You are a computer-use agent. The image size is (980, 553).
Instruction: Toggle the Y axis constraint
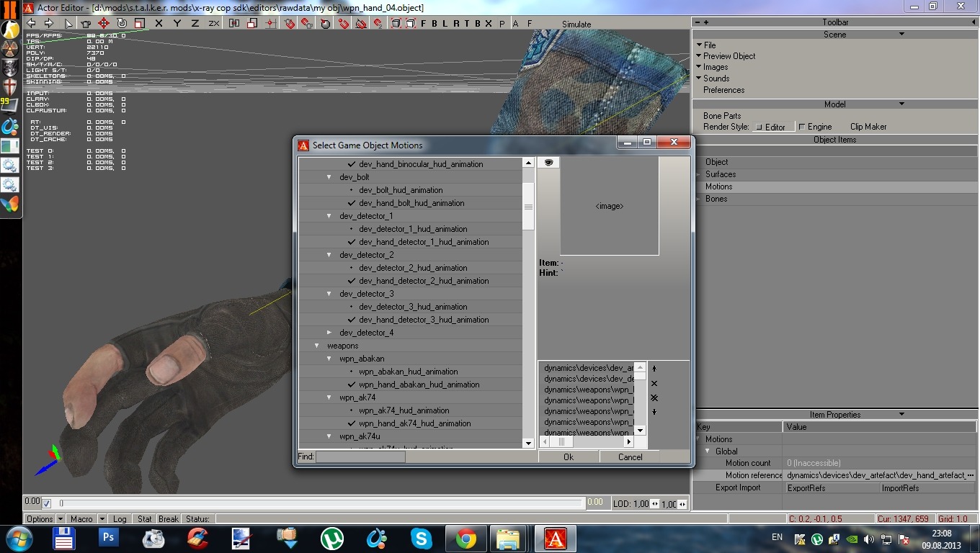177,23
